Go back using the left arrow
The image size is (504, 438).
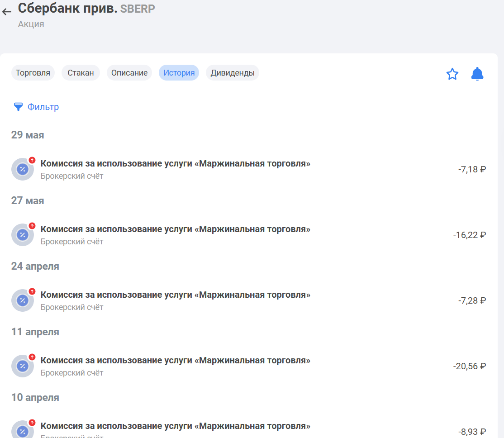[x=7, y=12]
